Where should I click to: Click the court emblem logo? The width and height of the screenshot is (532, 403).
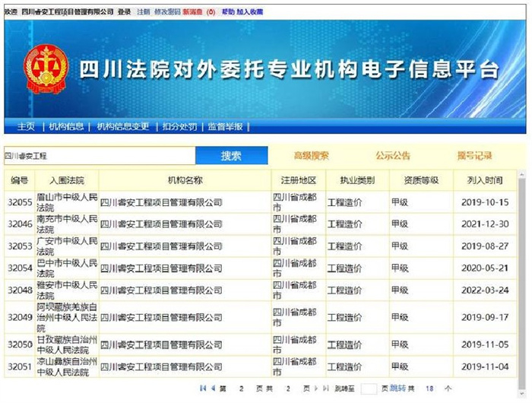pyautogui.click(x=46, y=69)
